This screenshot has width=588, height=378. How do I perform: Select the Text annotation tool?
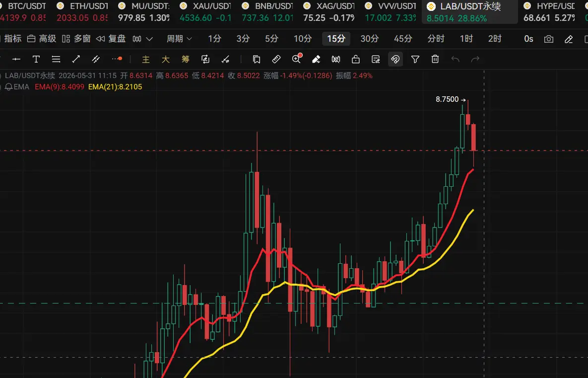pos(36,59)
